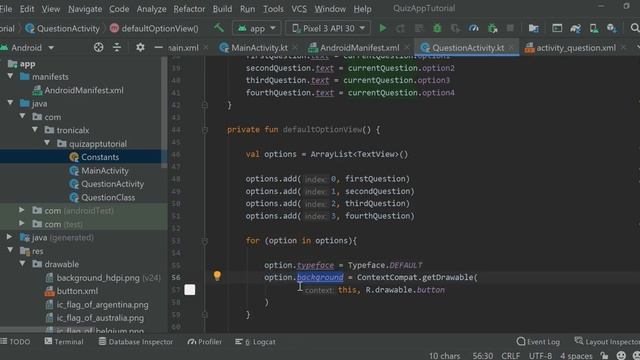Select MainActivity in project tree

pyautogui.click(x=104, y=171)
